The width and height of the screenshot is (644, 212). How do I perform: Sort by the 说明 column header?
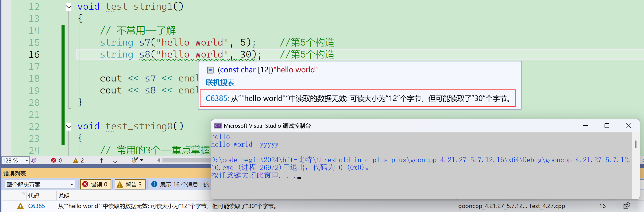point(64,196)
